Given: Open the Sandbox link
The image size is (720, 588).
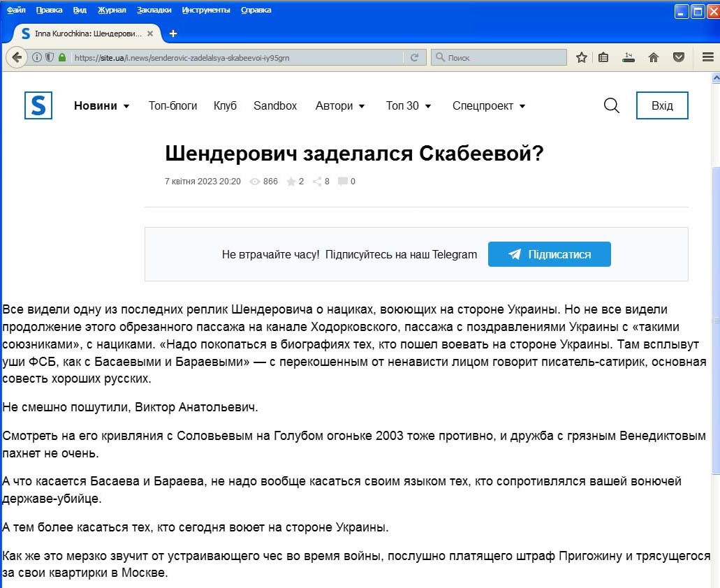Looking at the screenshot, I should tap(275, 106).
